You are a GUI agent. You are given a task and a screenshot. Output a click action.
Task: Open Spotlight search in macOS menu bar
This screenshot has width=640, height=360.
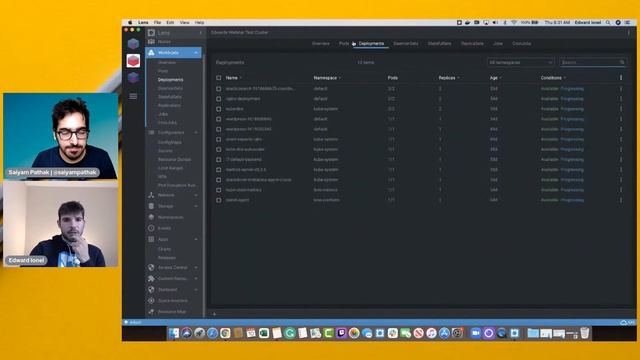[608, 22]
